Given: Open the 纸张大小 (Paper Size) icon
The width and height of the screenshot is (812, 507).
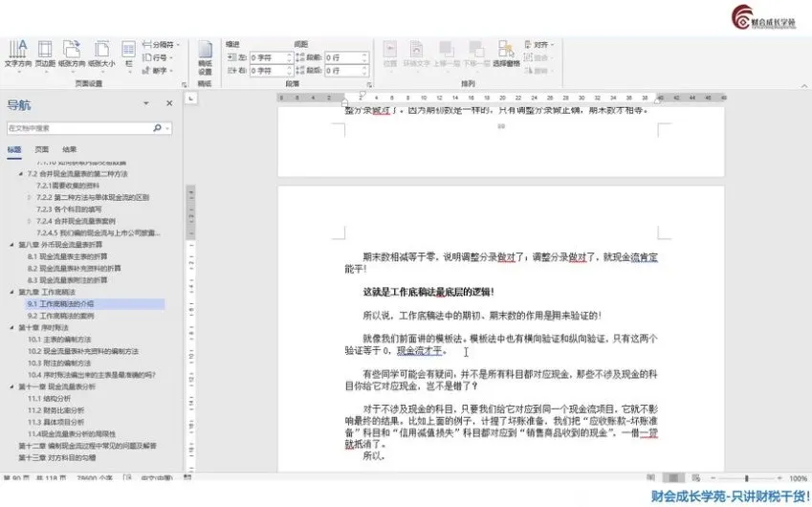Looking at the screenshot, I should pos(101,52).
